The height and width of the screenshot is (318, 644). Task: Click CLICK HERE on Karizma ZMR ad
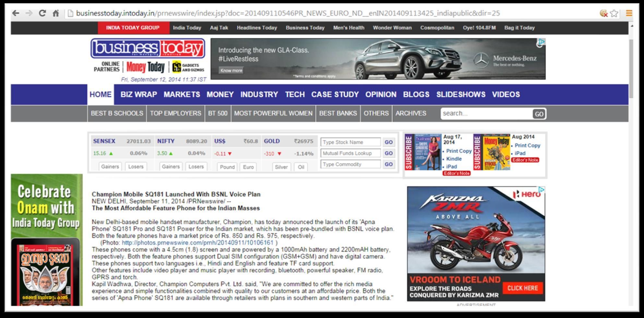[522, 288]
